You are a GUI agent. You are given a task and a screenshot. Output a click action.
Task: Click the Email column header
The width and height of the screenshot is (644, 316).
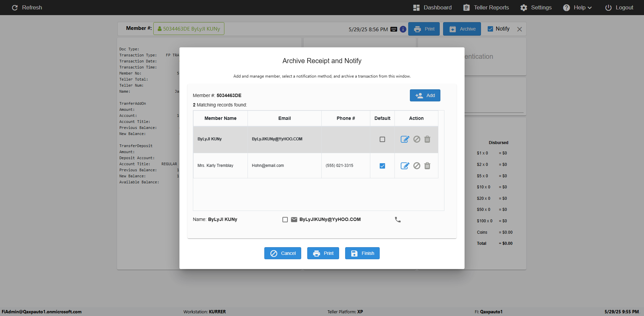(x=284, y=118)
